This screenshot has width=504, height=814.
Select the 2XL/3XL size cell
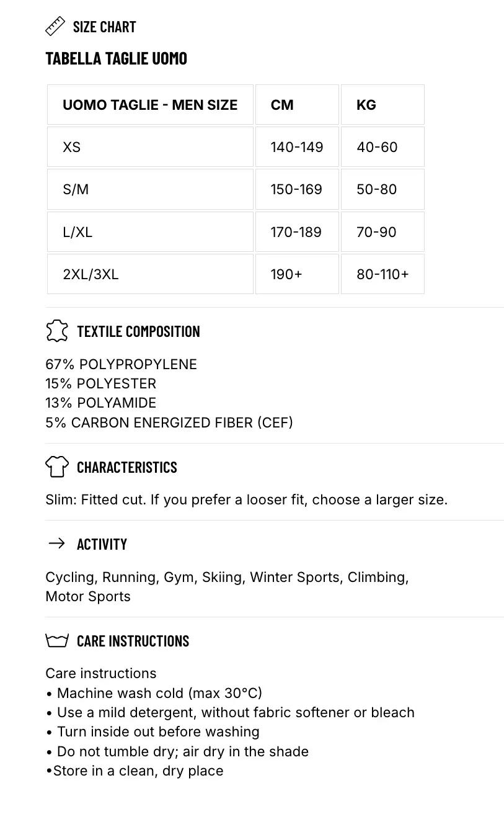pyautogui.click(x=150, y=274)
